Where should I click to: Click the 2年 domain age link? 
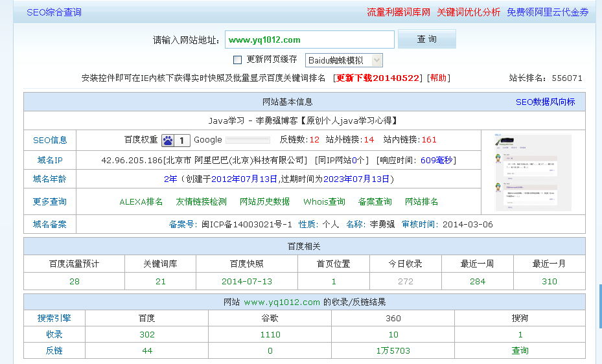170,179
